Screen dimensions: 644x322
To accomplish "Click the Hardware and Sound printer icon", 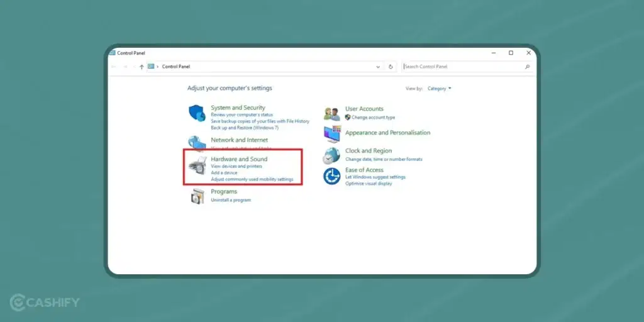I will pos(197,165).
